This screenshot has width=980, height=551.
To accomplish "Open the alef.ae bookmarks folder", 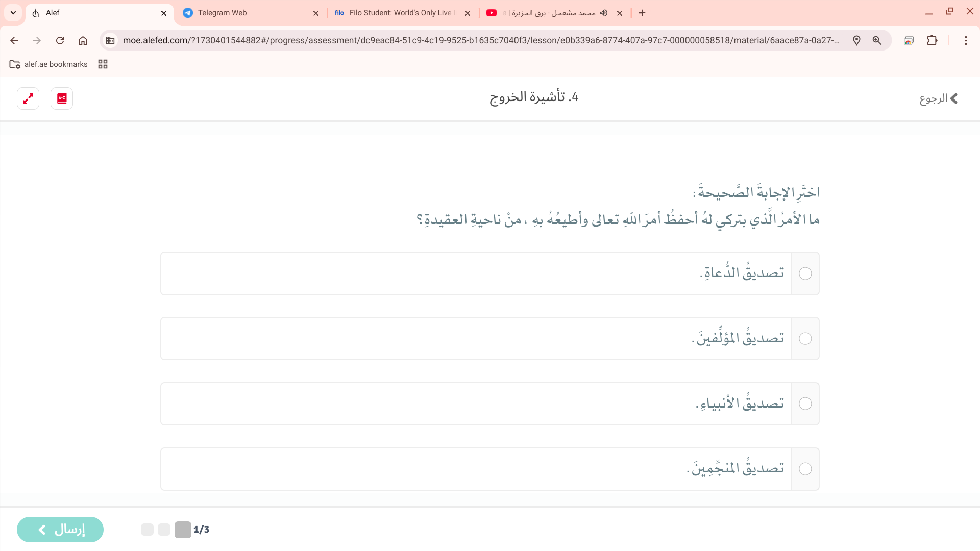I will (48, 64).
